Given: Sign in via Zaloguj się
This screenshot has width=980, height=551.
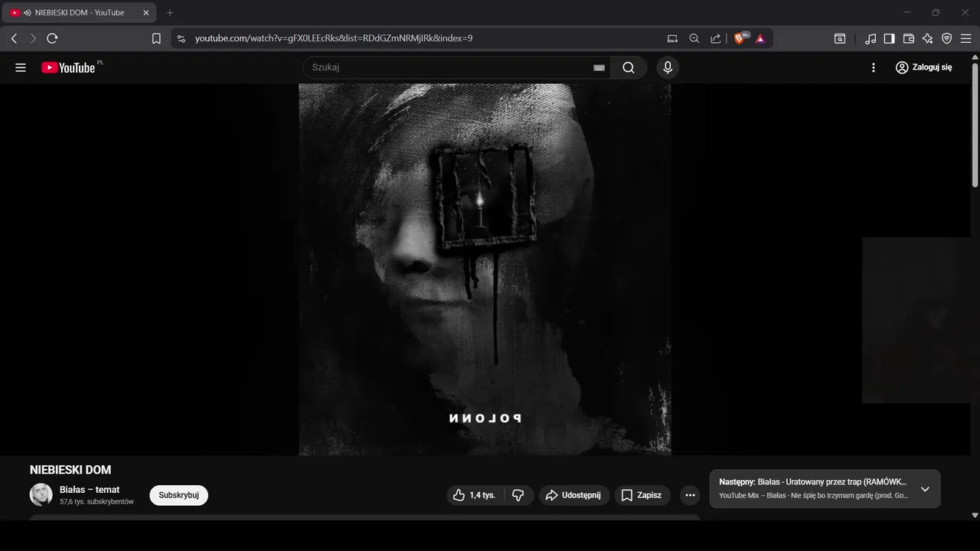Looking at the screenshot, I should [924, 67].
